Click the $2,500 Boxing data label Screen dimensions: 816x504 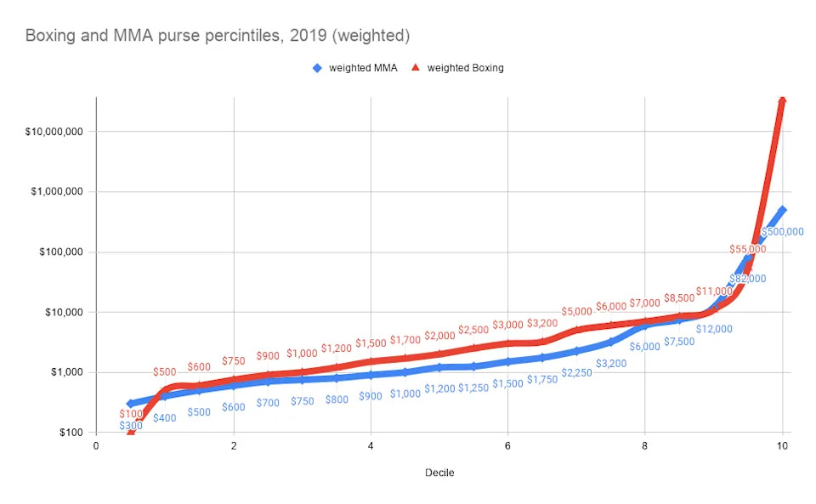click(473, 330)
